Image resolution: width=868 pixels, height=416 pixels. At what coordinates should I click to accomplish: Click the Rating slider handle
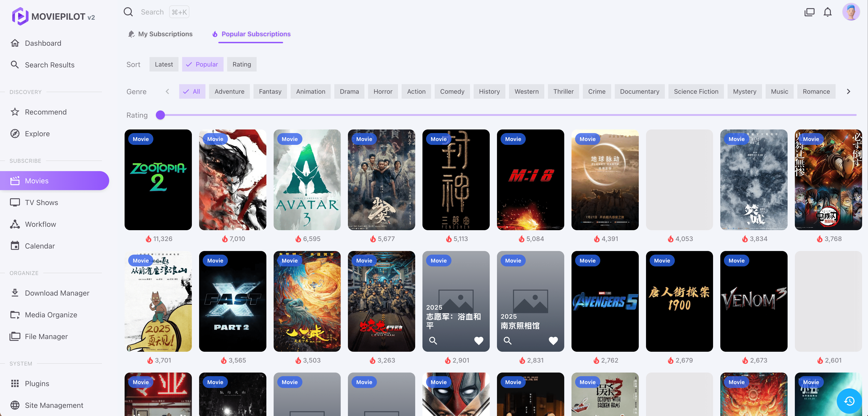click(x=160, y=115)
